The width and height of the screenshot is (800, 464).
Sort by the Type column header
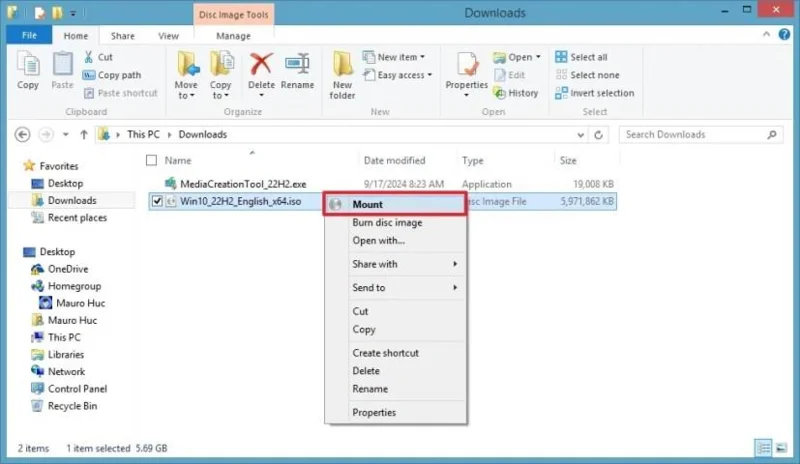tap(472, 160)
